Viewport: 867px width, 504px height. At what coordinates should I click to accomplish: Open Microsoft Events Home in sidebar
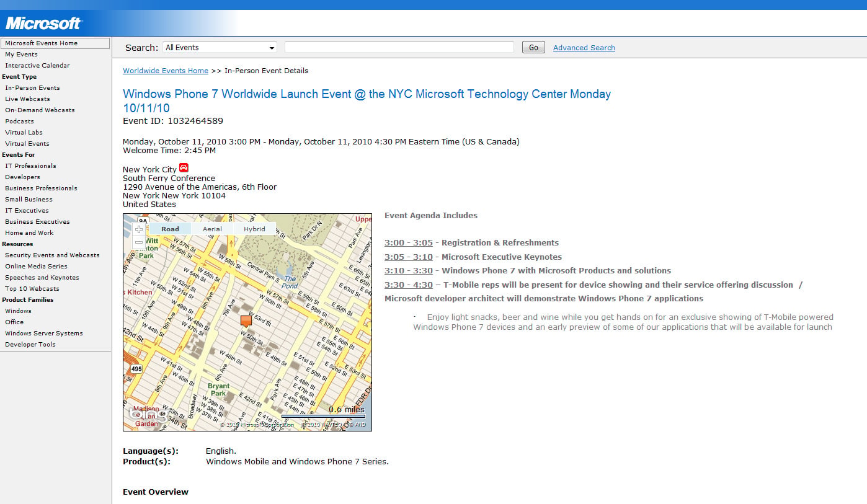point(55,43)
